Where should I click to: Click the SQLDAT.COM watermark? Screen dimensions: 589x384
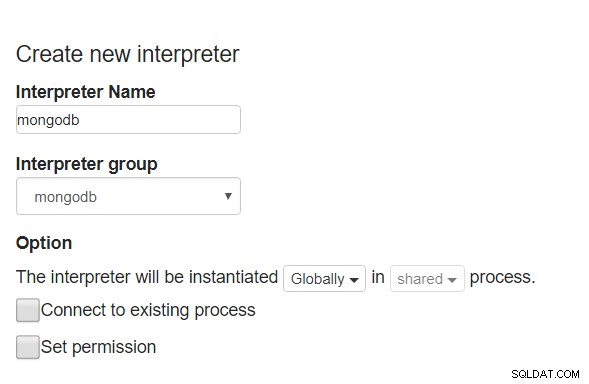coord(545,374)
